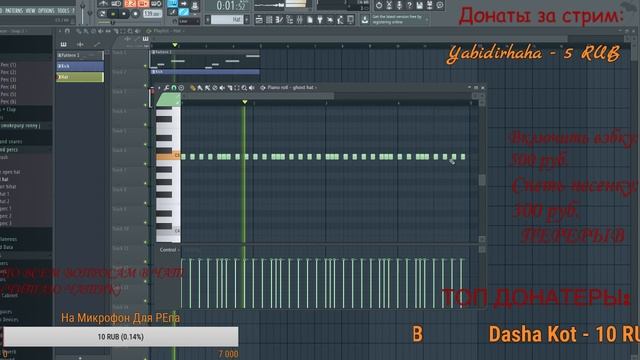Screen dimensions: 640x360
Task: Toggle the Playlist magnet snap icon
Action: [x=67, y=31]
